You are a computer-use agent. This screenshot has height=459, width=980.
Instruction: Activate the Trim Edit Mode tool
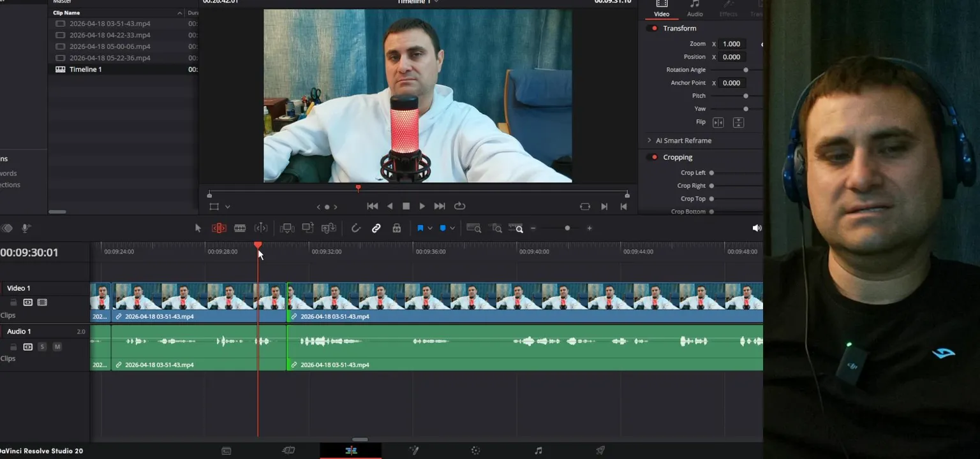click(x=219, y=228)
